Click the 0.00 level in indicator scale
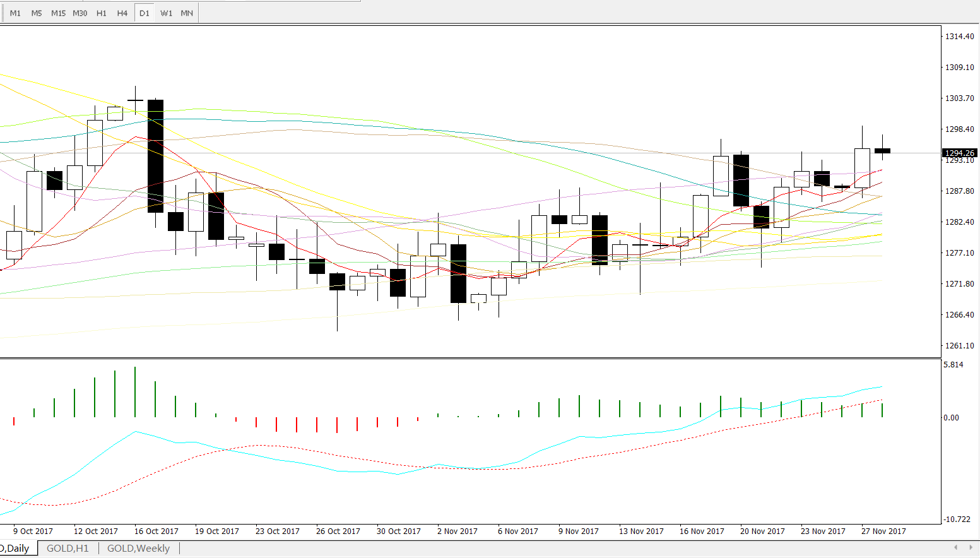The image size is (980, 558). coord(951,418)
